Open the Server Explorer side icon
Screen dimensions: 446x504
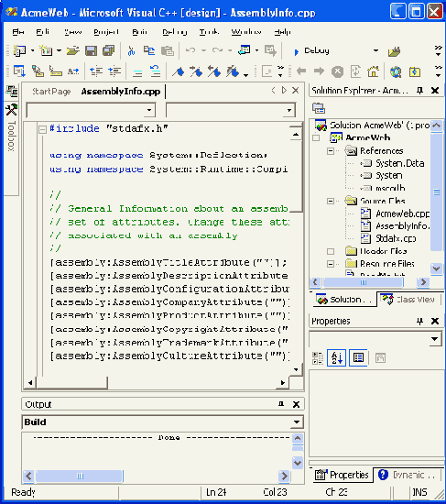click(x=12, y=92)
